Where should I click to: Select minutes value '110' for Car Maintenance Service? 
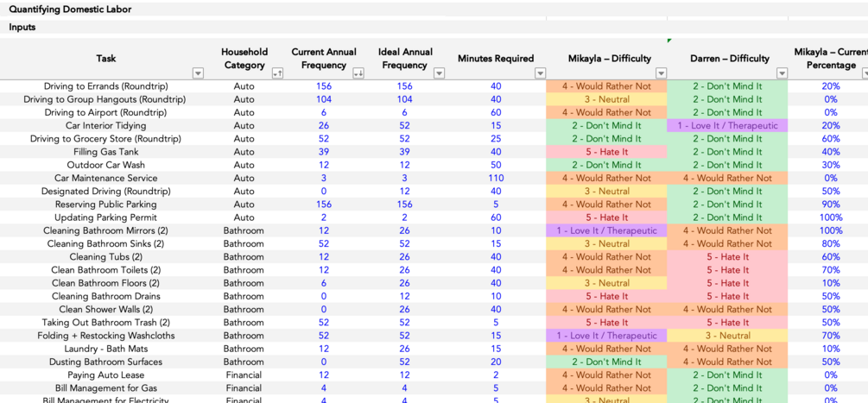[496, 178]
